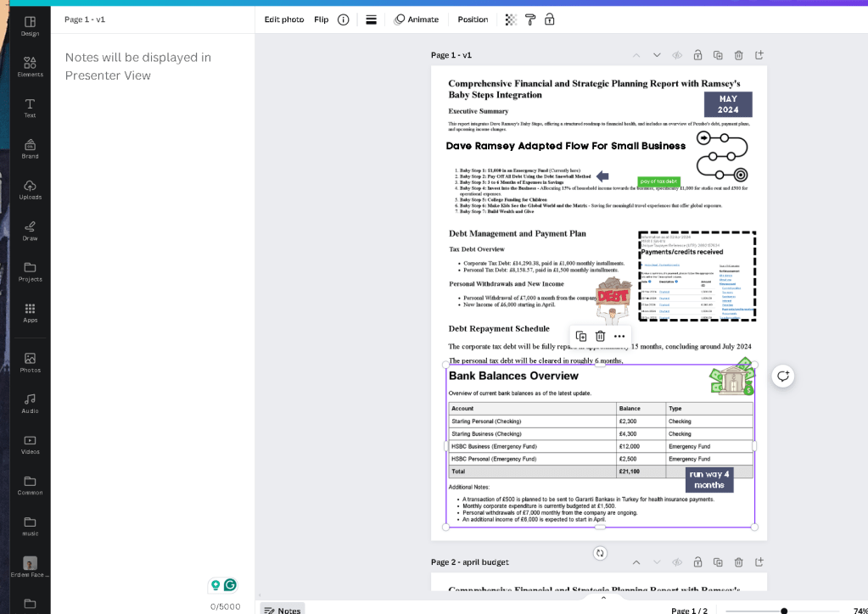Screen dimensions: 868x614
Task: Select the 'run way 4 months' badge
Action: tap(709, 480)
